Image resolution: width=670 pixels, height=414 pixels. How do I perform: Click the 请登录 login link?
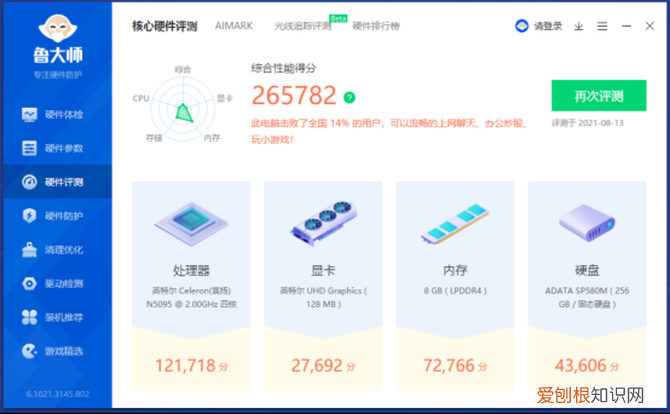click(x=548, y=26)
